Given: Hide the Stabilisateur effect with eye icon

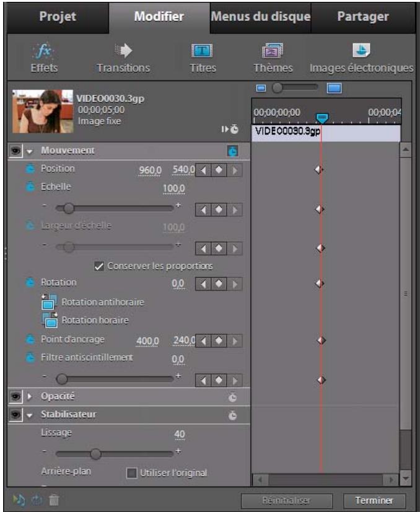Looking at the screenshot, I should tap(15, 415).
